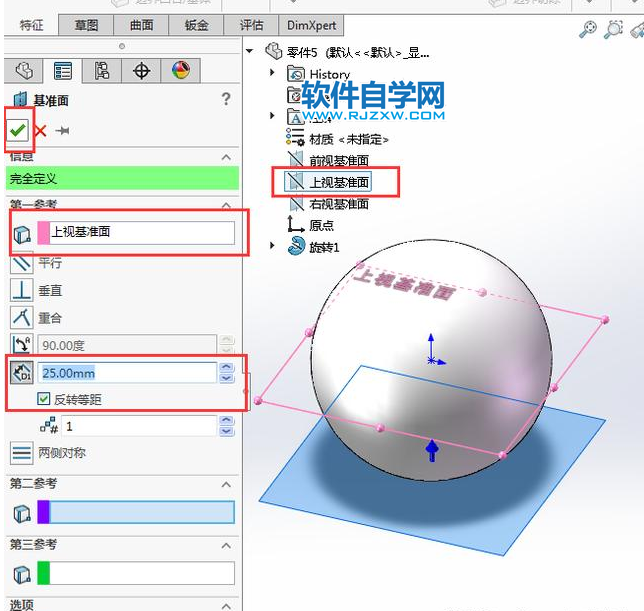Click the number of planes icon
The image size is (644, 611).
(x=49, y=426)
